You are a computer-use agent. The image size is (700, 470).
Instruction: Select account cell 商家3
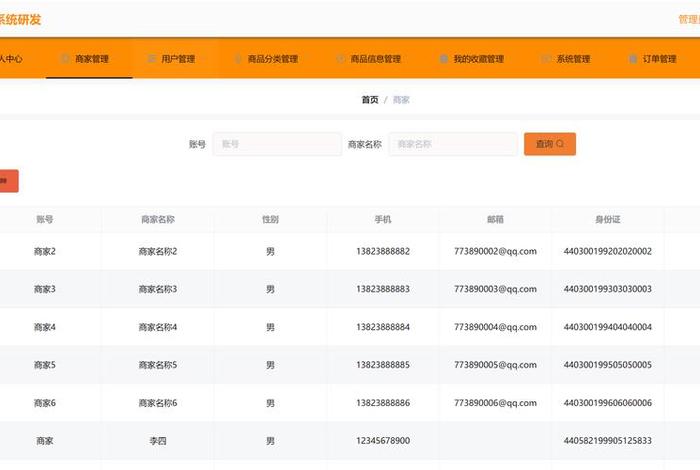point(45,289)
